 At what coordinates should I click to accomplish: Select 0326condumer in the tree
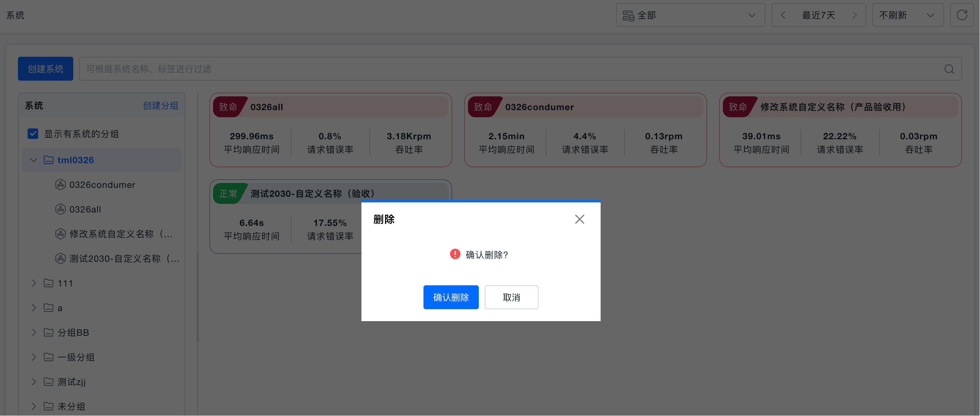pyautogui.click(x=102, y=184)
